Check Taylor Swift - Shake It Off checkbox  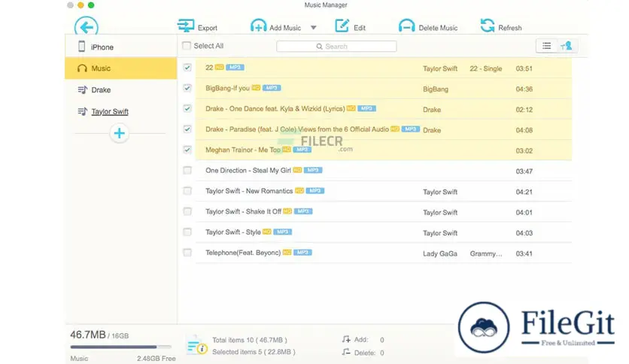(x=187, y=211)
